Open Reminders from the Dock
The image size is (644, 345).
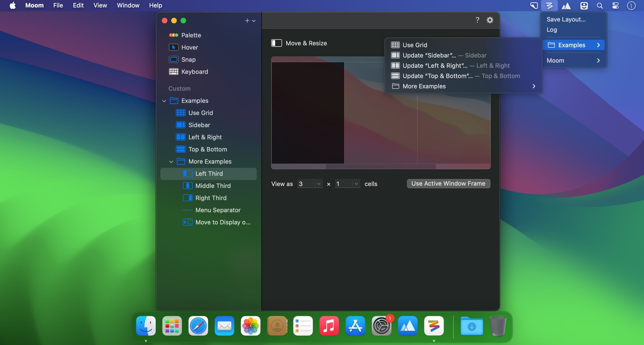point(303,326)
